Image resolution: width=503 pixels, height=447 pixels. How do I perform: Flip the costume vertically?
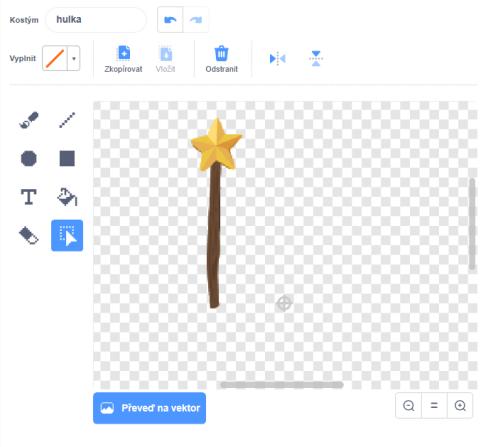coord(316,59)
